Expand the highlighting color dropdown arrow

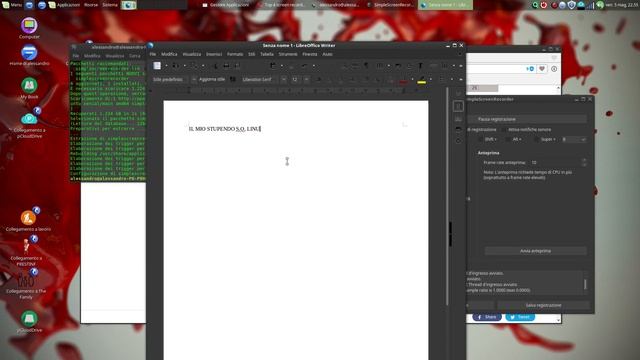coord(431,80)
